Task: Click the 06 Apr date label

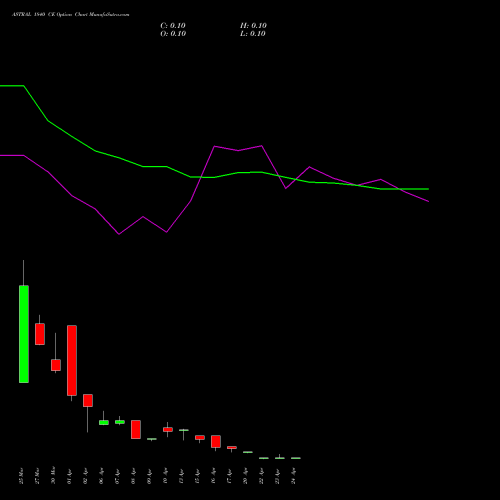Action: pos(102,476)
